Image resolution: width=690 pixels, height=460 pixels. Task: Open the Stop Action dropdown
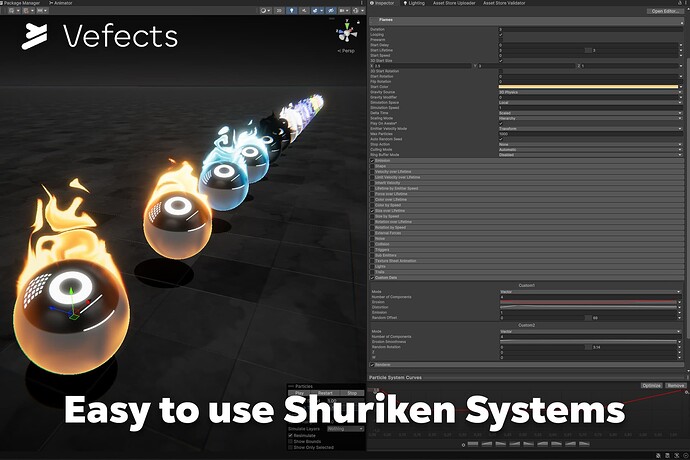pos(591,144)
